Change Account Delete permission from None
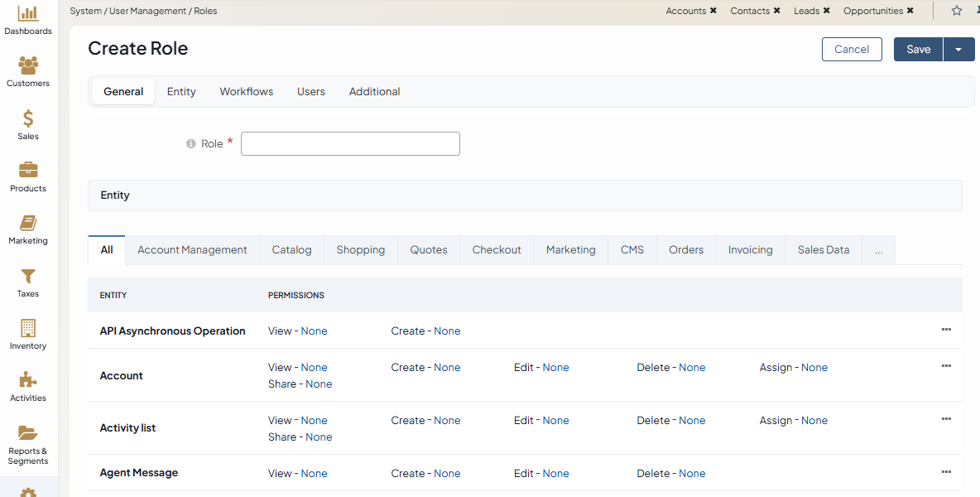Viewport: 980px width, 497px height. 692,368
